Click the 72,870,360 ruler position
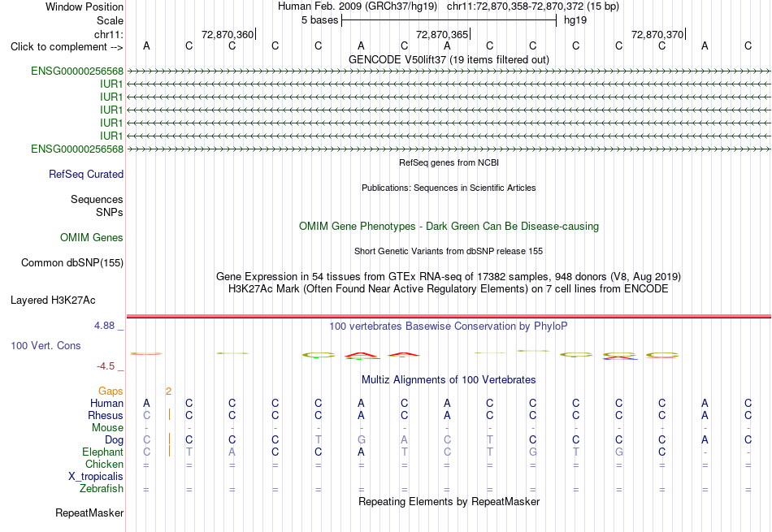 [x=228, y=34]
